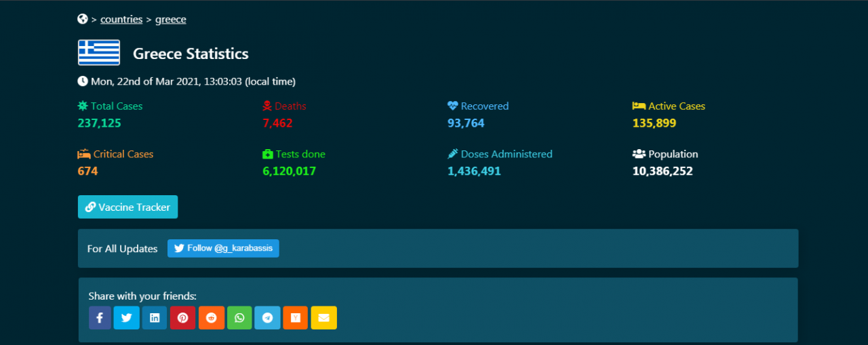
Task: Share to Reddit
Action: pos(211,318)
